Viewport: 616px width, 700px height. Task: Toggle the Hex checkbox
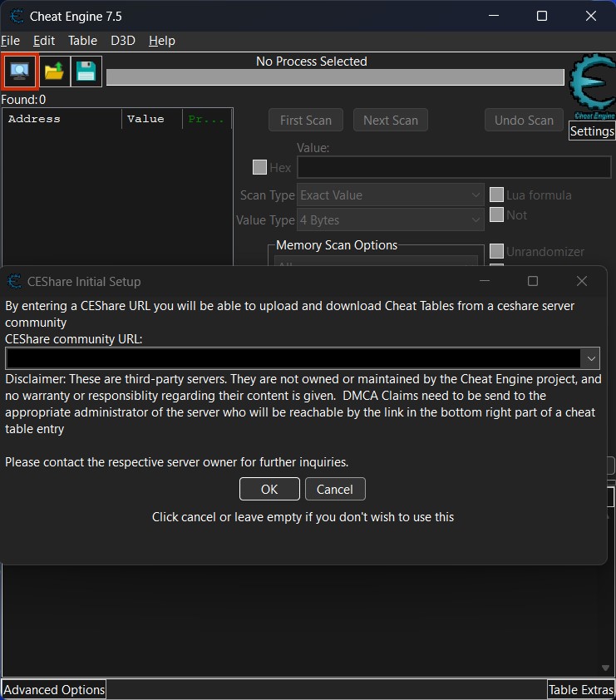coord(259,167)
